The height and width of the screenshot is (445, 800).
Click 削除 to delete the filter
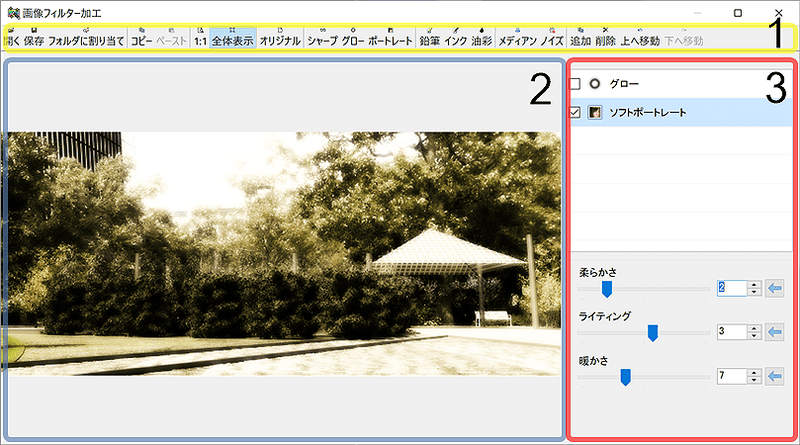pos(606,38)
